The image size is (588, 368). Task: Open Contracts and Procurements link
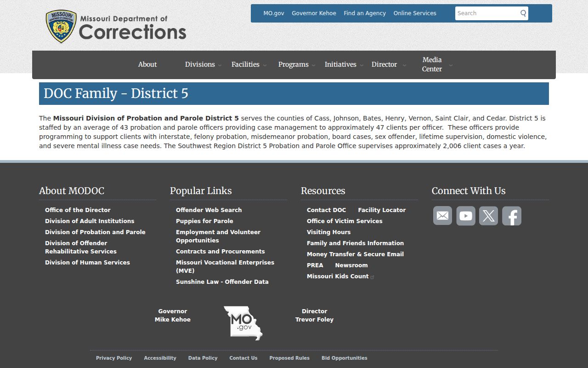pos(220,251)
